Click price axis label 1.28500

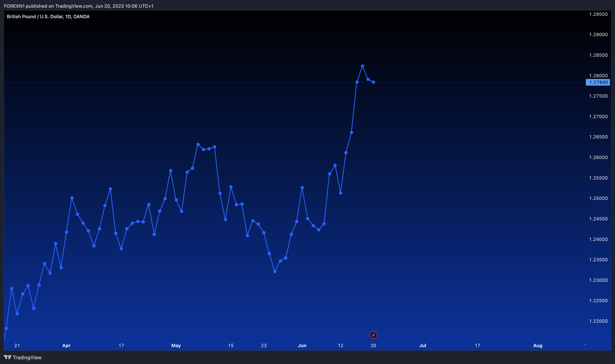[598, 55]
